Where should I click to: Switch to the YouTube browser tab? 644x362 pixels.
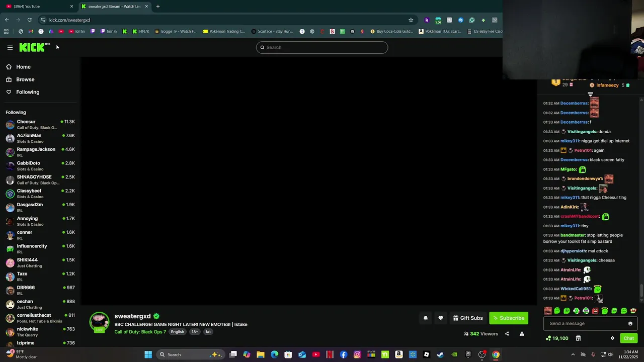[x=39, y=6]
